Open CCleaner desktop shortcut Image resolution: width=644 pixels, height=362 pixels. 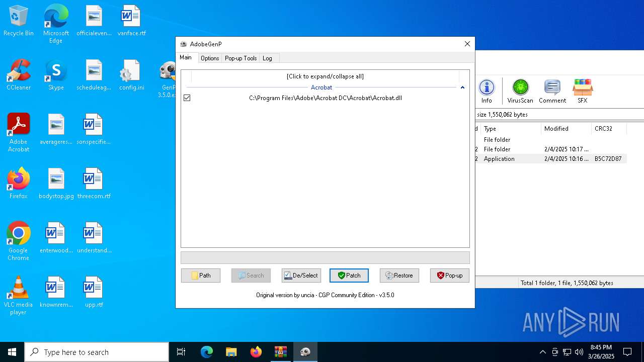click(x=19, y=75)
